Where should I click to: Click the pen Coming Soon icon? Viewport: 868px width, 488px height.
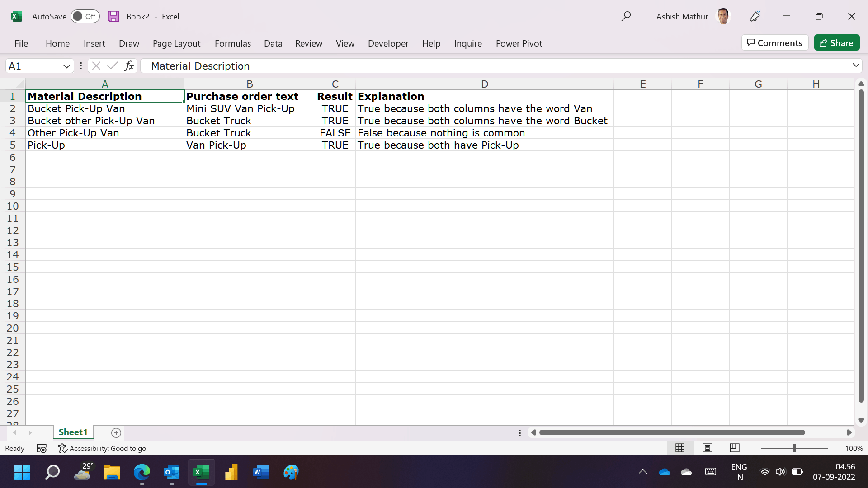tap(755, 17)
